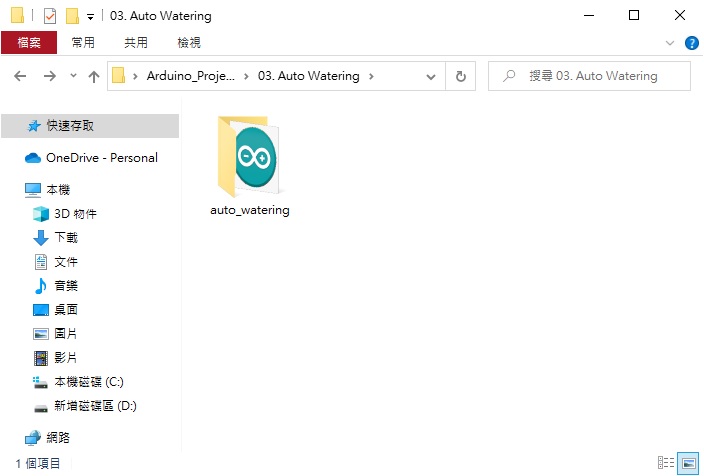Open the 檢視 ribbon tab
The image size is (704, 476).
[189, 43]
